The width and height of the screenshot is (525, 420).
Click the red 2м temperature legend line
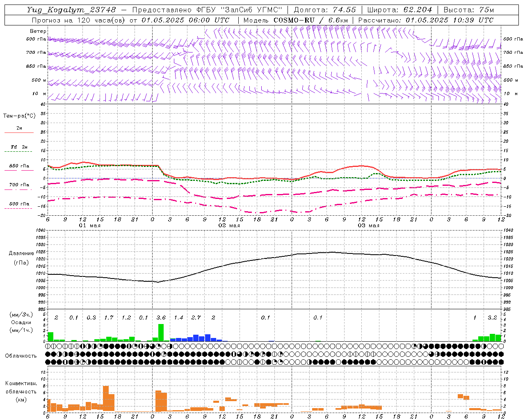pos(19,132)
